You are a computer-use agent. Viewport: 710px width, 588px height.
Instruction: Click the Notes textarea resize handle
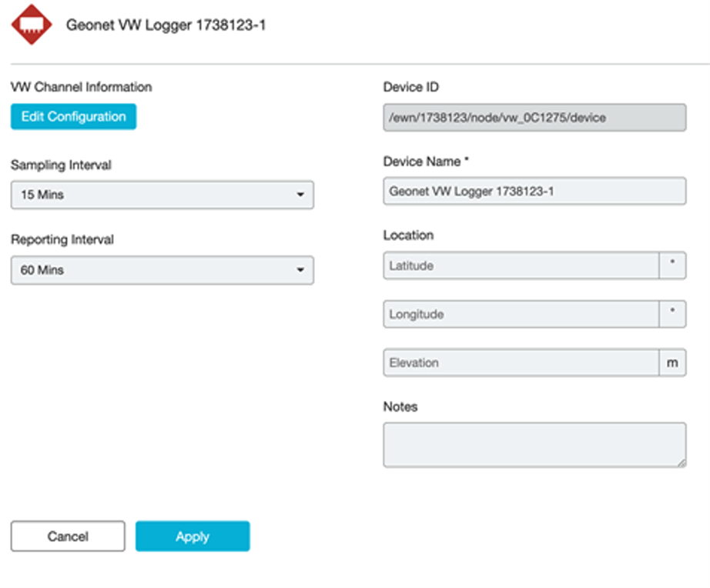[x=682, y=463]
